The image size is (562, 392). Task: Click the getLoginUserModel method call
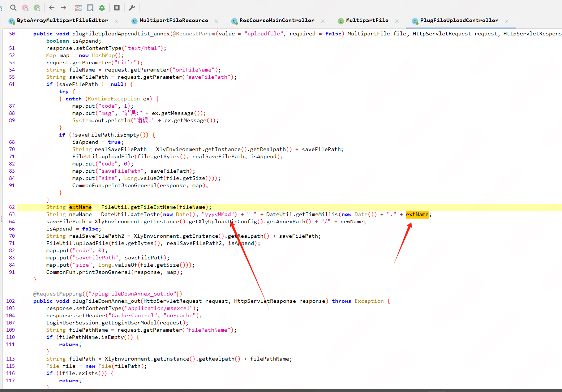(129, 323)
